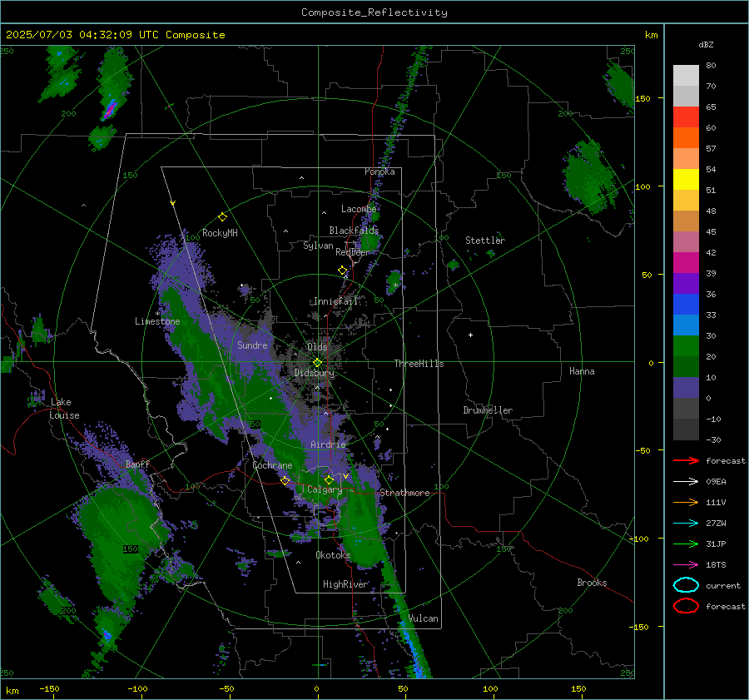Click the 'Drumheller' city label
Screen dimensions: 749x700
pyautogui.click(x=488, y=410)
